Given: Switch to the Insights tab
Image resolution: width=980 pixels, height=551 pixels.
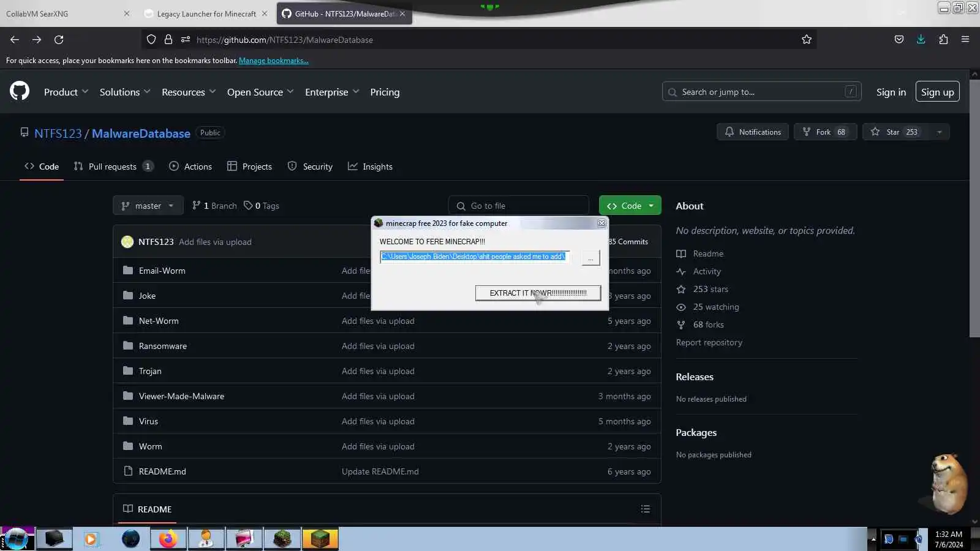Looking at the screenshot, I should pos(370,167).
